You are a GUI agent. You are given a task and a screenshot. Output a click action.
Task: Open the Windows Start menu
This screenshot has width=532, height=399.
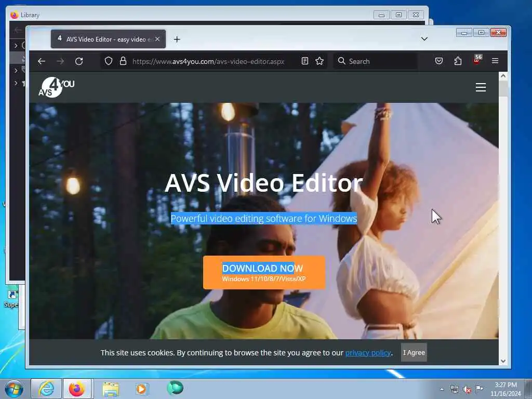tap(14, 389)
